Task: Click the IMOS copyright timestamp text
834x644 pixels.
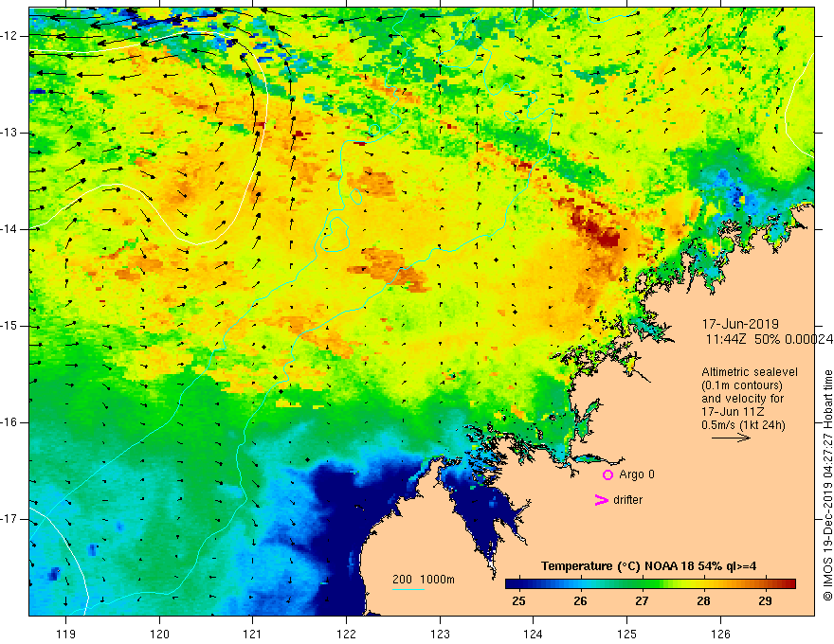Action: [827, 485]
